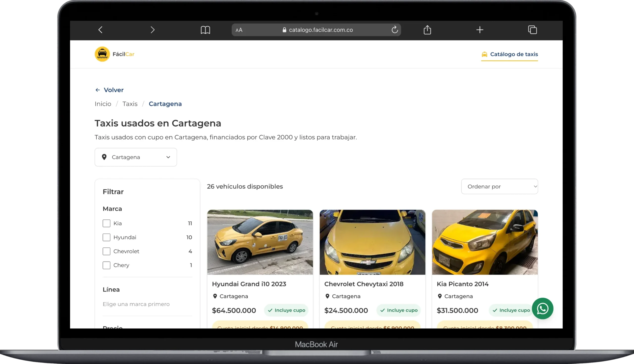The width and height of the screenshot is (634, 364).
Task: Click Incluye cupo badge on Hyundai card
Action: tap(286, 310)
